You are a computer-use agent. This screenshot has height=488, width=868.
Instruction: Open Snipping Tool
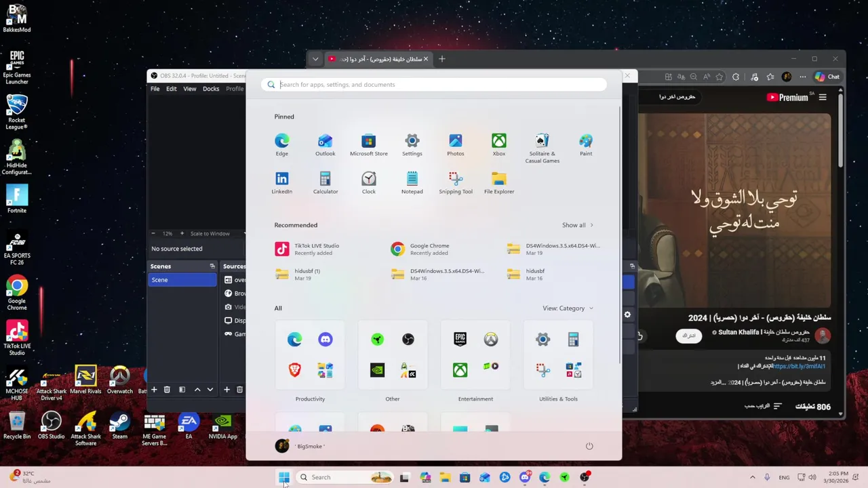click(455, 182)
